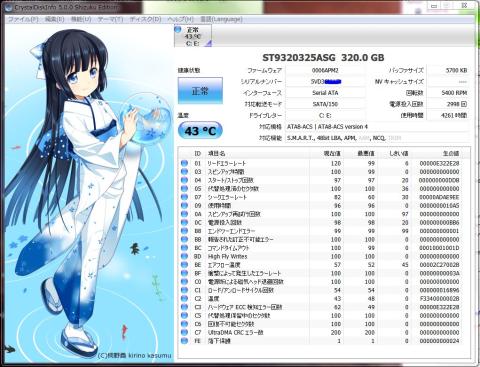Click status circle for ID C0 power-off retract
Screen dimensions: 480x367
point(184,282)
